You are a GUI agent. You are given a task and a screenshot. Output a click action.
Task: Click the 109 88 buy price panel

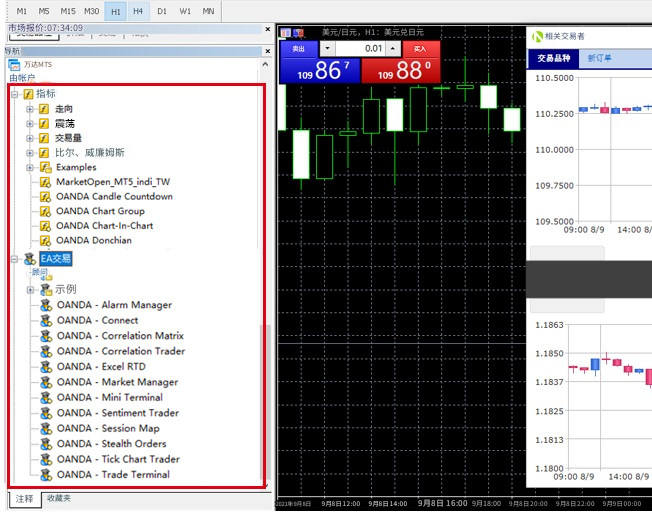pos(401,71)
